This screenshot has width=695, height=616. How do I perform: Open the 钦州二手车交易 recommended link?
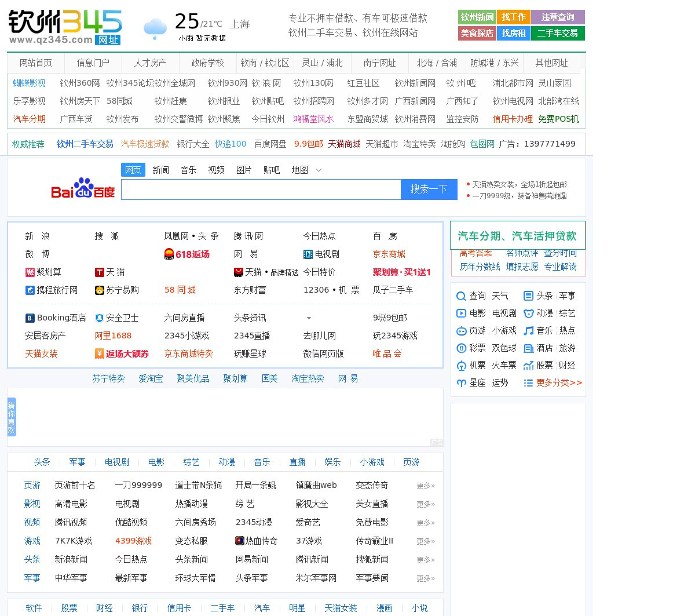(x=85, y=144)
